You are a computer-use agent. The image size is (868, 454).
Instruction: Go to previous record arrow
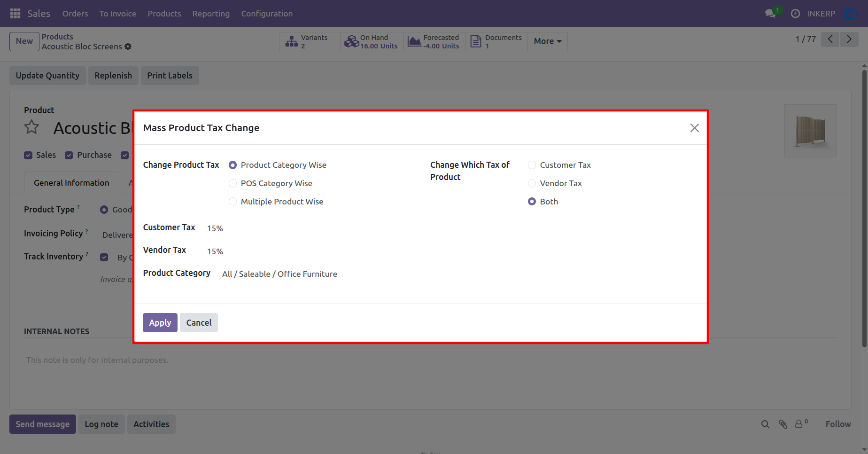[830, 39]
